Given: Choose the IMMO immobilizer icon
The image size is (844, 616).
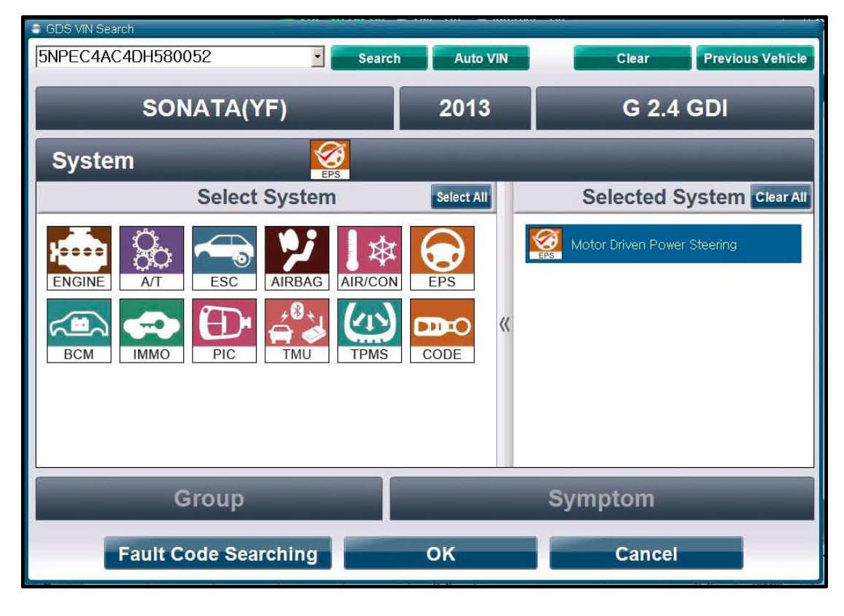Looking at the screenshot, I should (151, 331).
